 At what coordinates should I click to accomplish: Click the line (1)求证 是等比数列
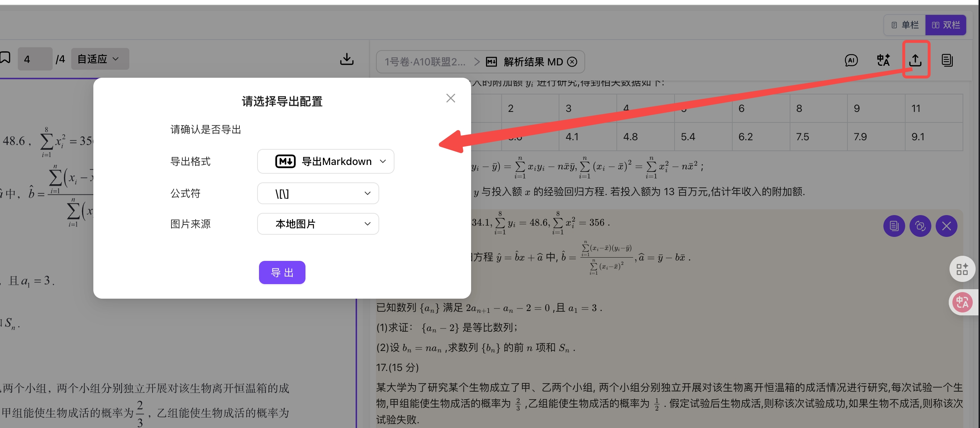click(447, 328)
